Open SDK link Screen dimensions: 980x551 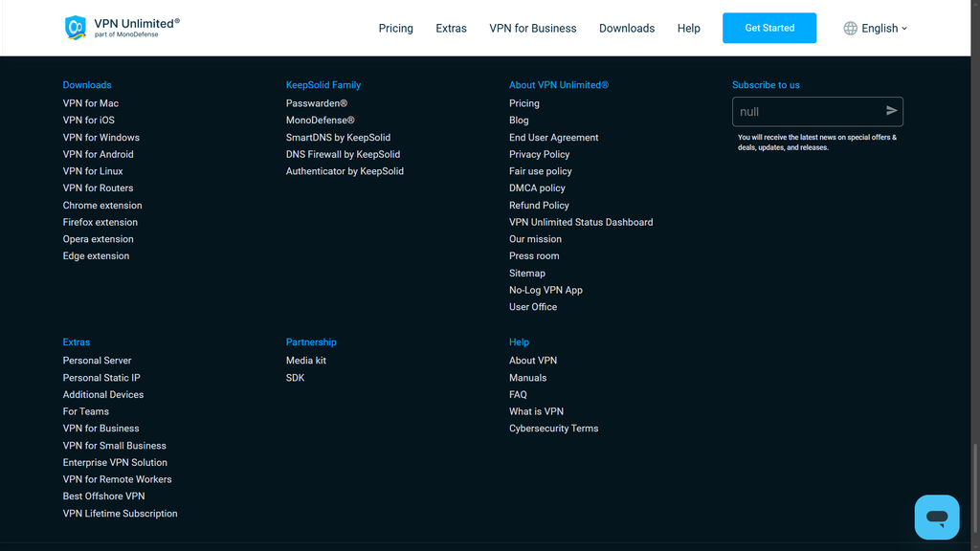click(295, 378)
